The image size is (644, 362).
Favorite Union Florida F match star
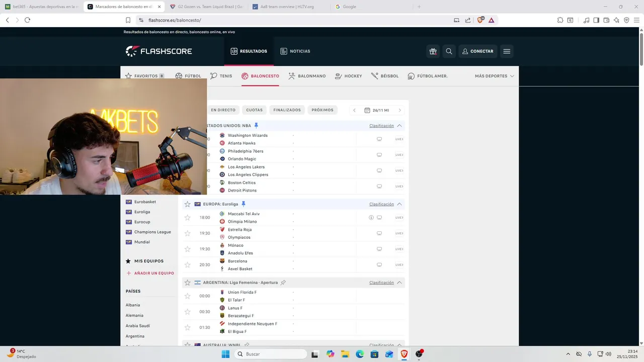click(x=188, y=296)
